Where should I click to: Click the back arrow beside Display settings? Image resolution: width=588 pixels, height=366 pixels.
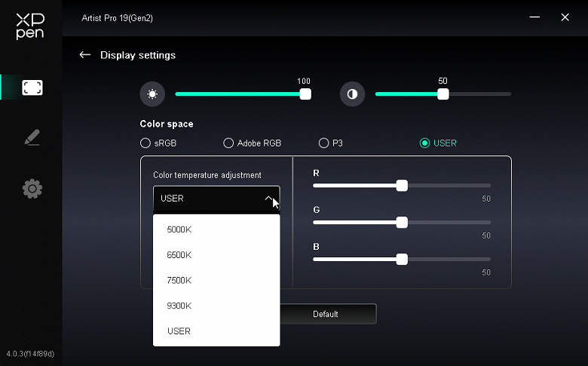[85, 55]
